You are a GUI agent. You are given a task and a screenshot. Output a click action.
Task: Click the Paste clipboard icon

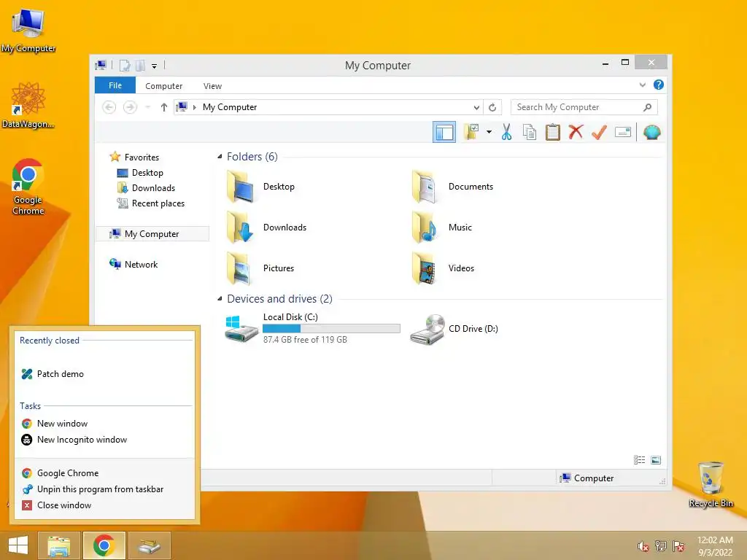(x=553, y=132)
